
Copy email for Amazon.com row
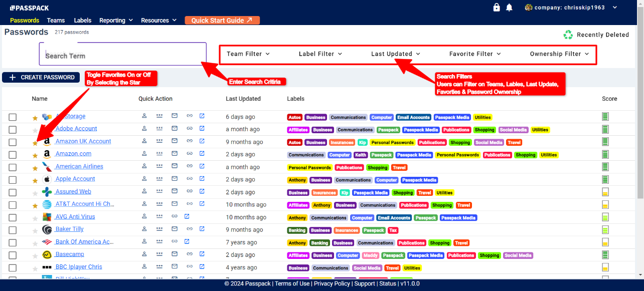pyautogui.click(x=175, y=153)
